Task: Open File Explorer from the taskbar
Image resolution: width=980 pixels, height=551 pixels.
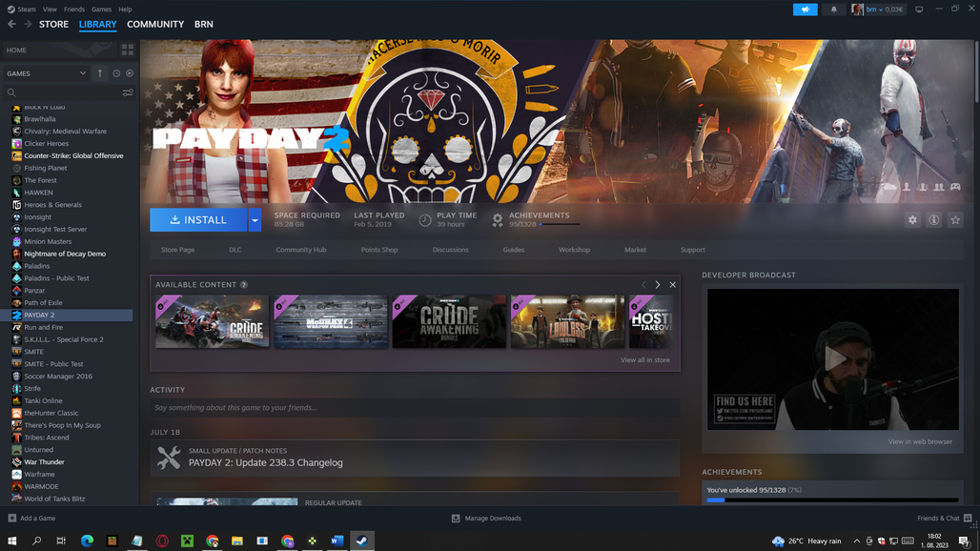Action: pyautogui.click(x=236, y=541)
